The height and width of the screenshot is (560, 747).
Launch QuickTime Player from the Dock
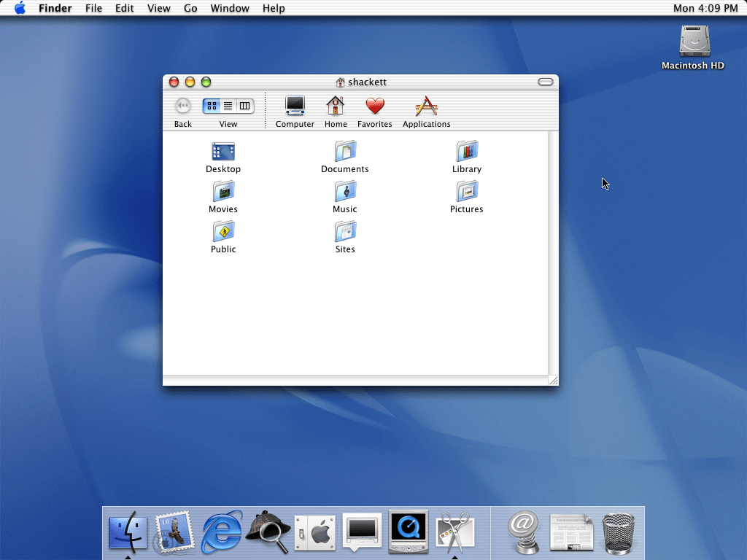pyautogui.click(x=409, y=530)
